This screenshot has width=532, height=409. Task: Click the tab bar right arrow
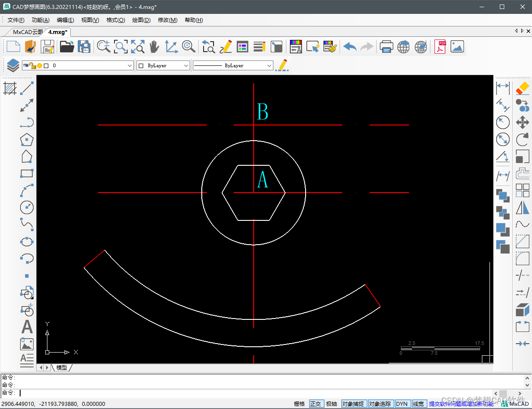pyautogui.click(x=522, y=31)
